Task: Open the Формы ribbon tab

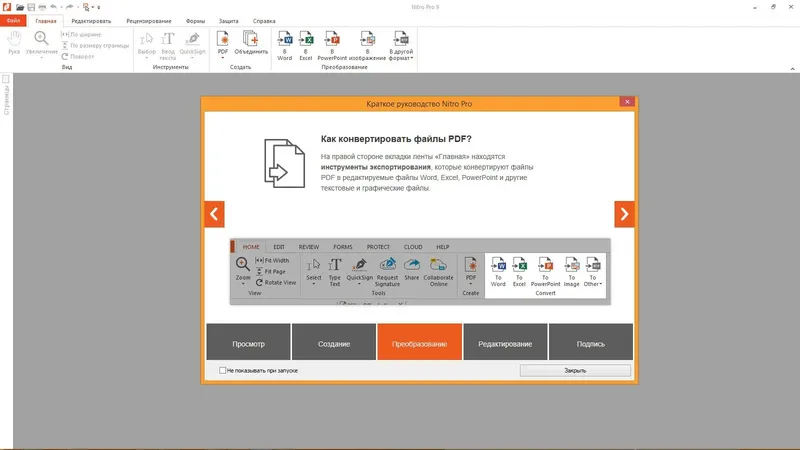Action: coord(195,21)
